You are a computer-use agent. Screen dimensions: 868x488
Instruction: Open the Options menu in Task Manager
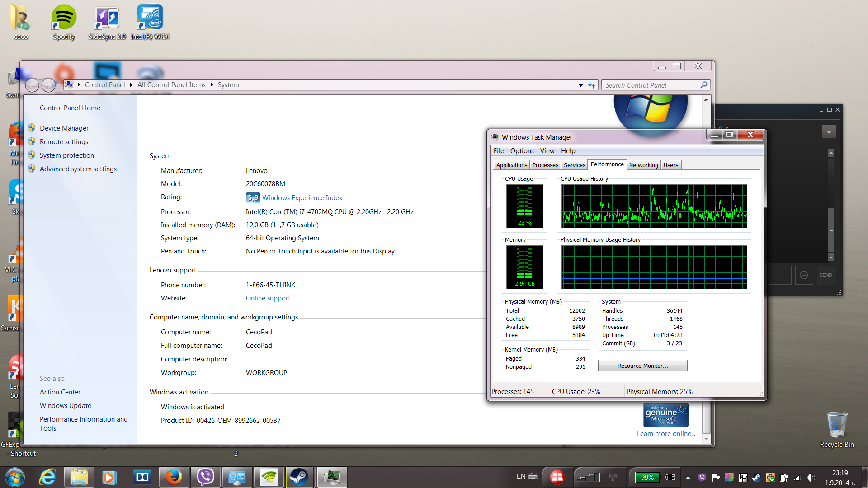[522, 151]
